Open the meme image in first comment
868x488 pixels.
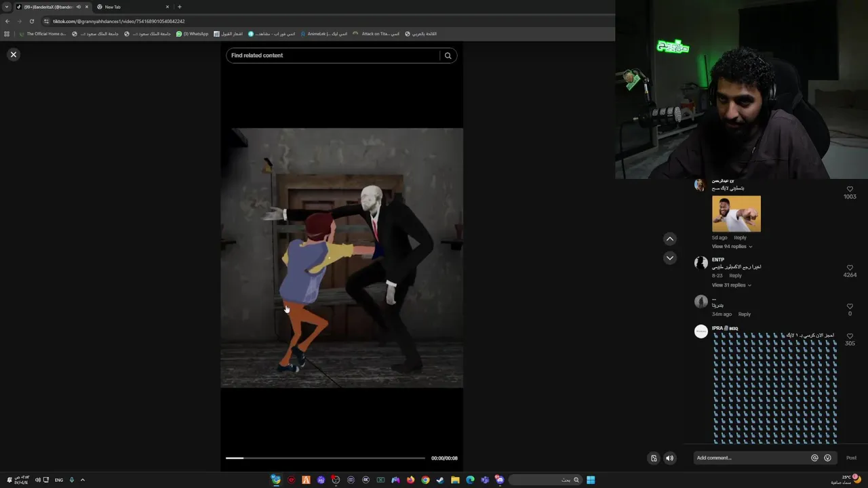pos(736,213)
